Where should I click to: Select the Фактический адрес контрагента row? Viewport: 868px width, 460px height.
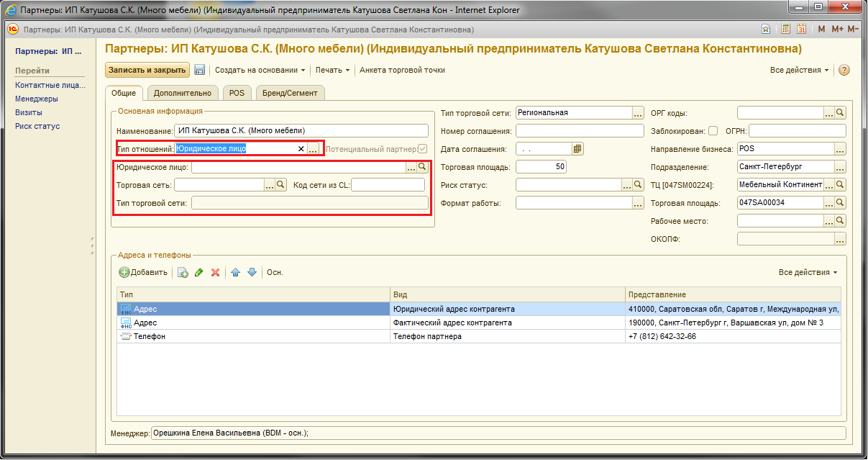coord(479,323)
